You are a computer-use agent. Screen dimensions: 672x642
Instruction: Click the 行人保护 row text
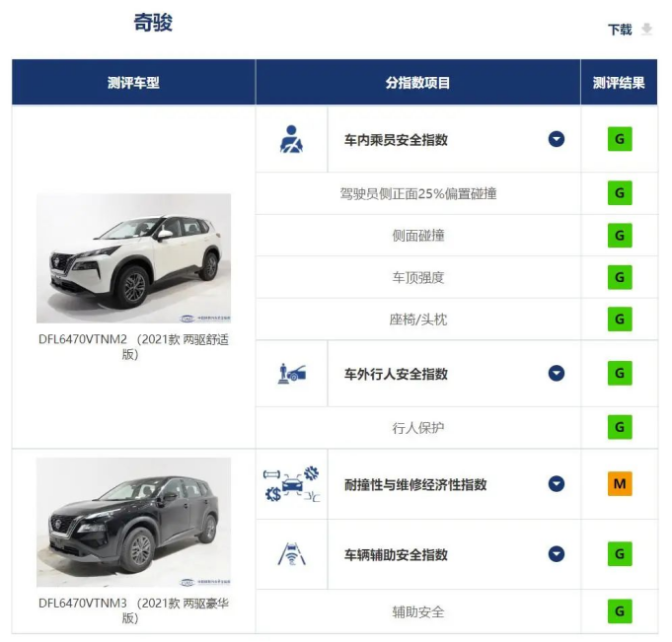coord(418,427)
